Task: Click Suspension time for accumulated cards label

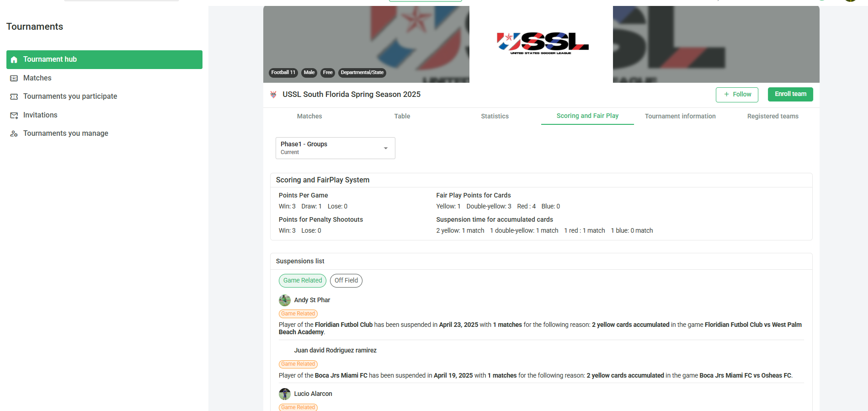Action: click(x=495, y=220)
